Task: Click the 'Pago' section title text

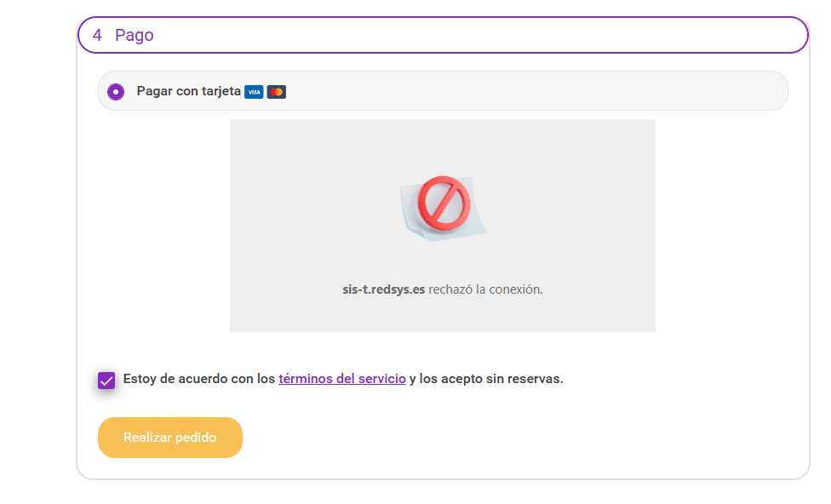Action: click(135, 35)
